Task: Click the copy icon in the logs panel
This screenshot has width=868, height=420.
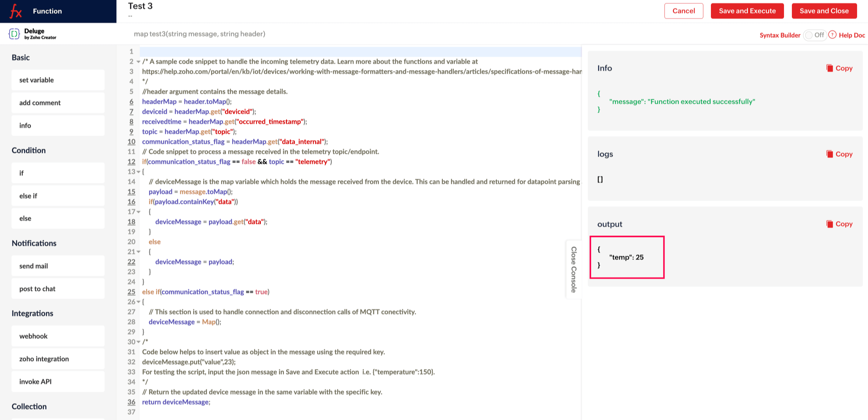Action: coord(829,154)
